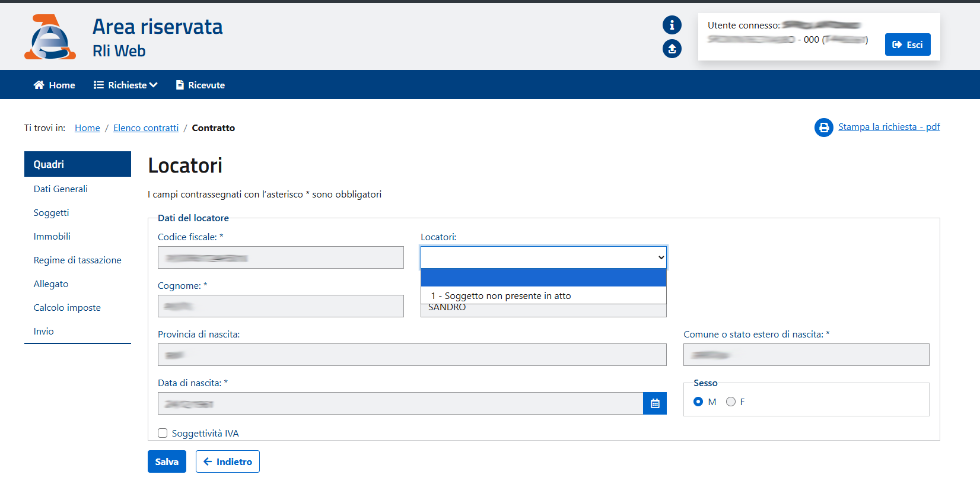Click the Indietro back button

227,461
